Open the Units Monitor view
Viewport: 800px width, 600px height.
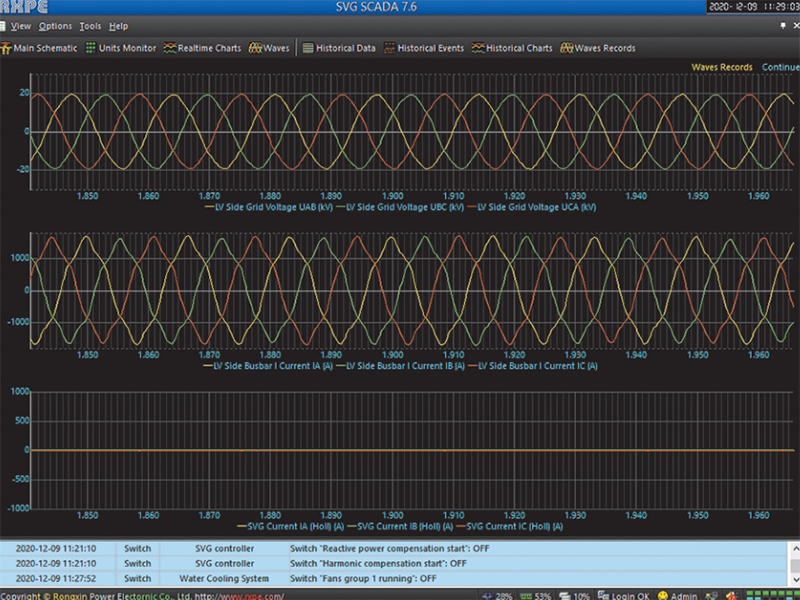click(x=121, y=48)
